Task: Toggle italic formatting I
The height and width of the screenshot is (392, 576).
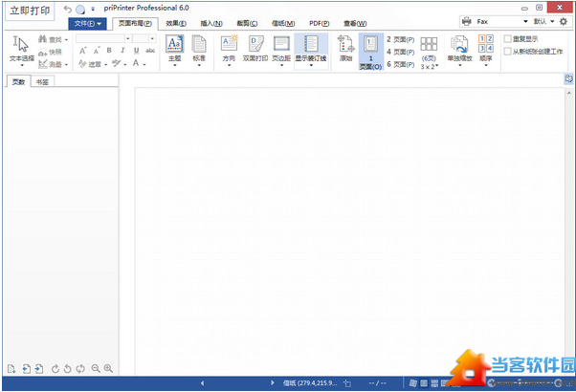Action: click(122, 51)
